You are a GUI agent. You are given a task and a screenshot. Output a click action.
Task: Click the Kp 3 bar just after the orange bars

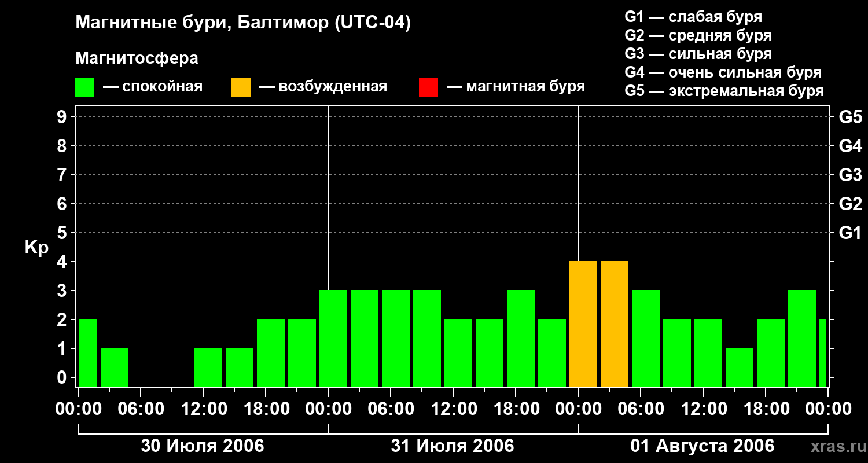646,339
